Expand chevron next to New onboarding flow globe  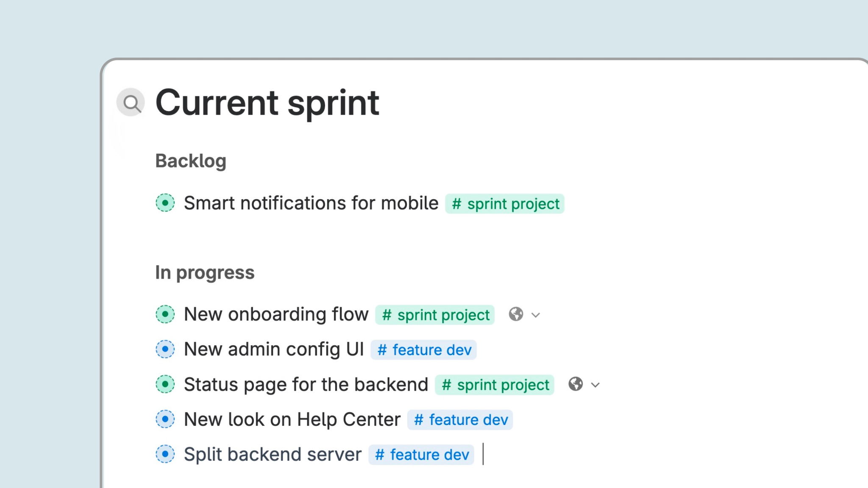point(536,315)
